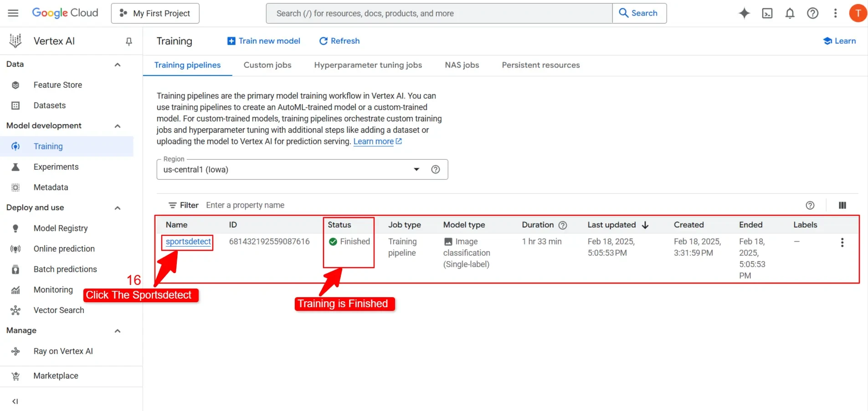Screen dimensions: 868x411
Task: Open the sportsdetect pipeline link
Action: tap(188, 242)
